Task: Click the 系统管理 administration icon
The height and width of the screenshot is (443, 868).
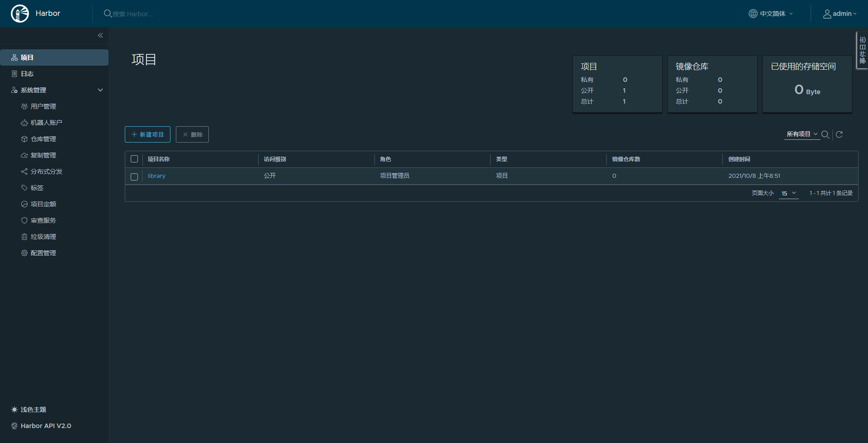Action: click(14, 90)
